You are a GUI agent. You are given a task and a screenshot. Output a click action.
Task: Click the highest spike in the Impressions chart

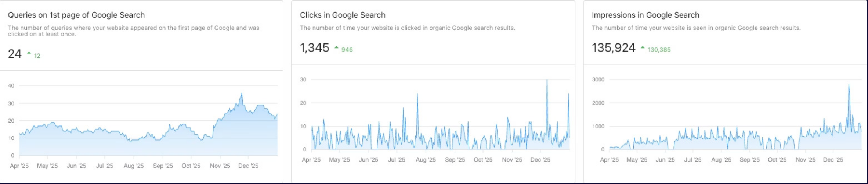849,85
